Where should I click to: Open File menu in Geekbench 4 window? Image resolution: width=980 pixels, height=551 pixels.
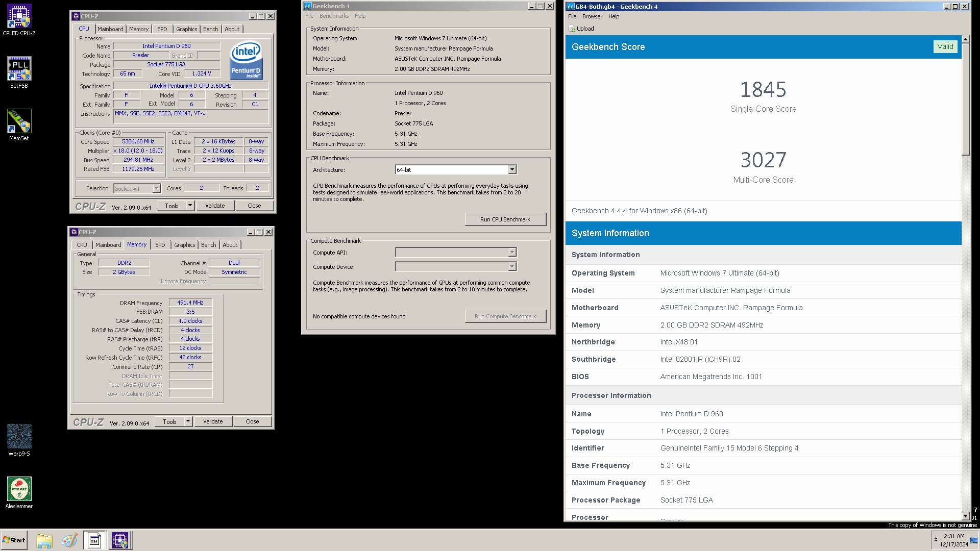click(x=309, y=16)
